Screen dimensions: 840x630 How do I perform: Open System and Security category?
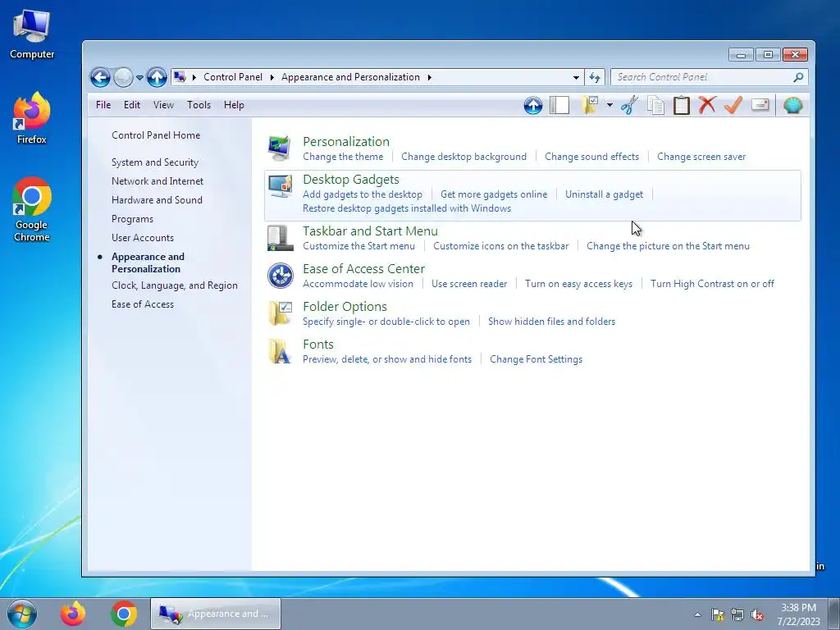pyautogui.click(x=155, y=162)
